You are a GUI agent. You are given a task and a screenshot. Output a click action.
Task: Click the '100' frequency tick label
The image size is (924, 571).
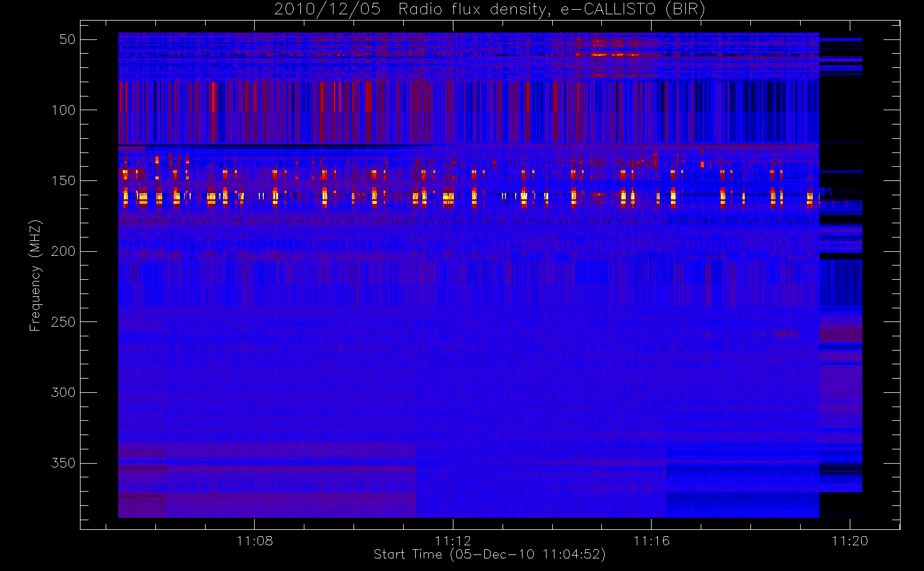(x=63, y=110)
